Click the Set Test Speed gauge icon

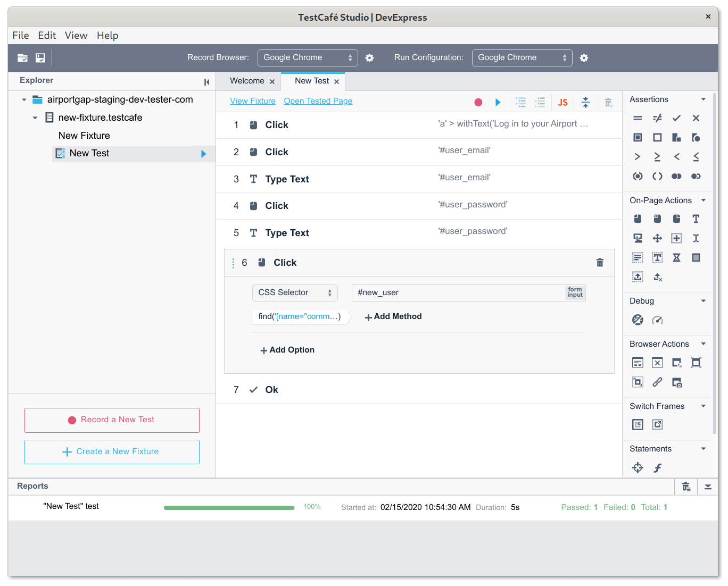coord(658,320)
